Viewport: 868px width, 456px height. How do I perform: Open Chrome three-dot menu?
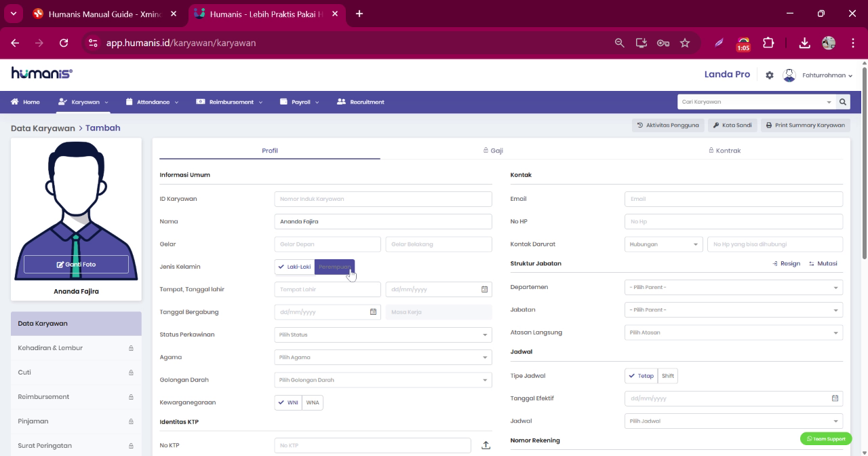tap(852, 43)
